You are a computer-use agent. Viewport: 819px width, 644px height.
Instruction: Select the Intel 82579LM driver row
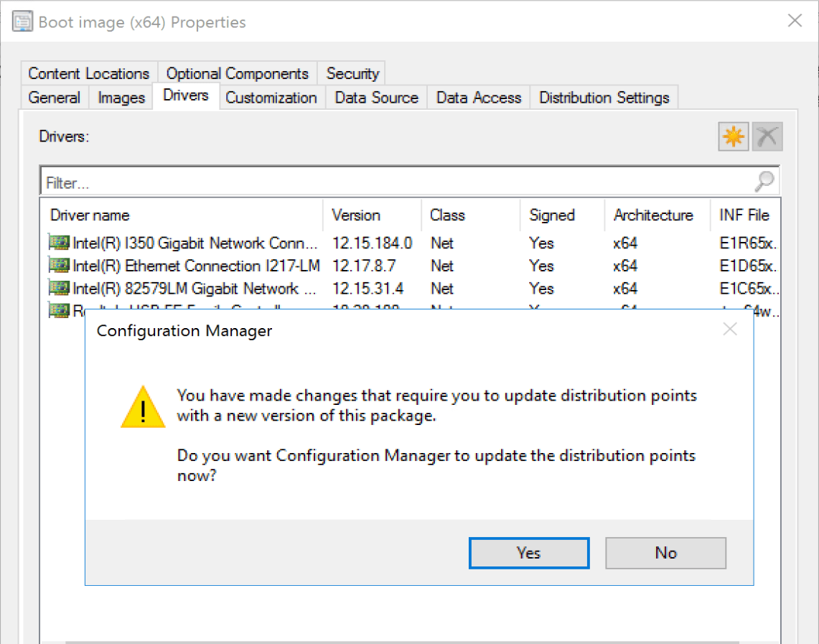tap(179, 289)
